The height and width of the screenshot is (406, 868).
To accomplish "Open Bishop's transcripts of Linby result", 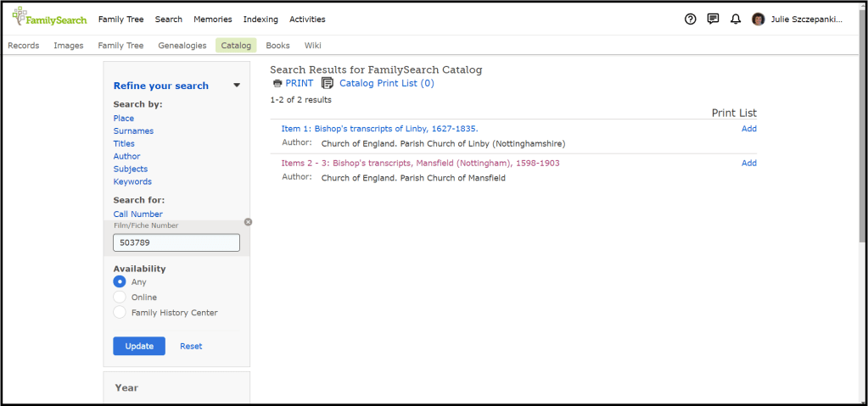I will coord(379,129).
